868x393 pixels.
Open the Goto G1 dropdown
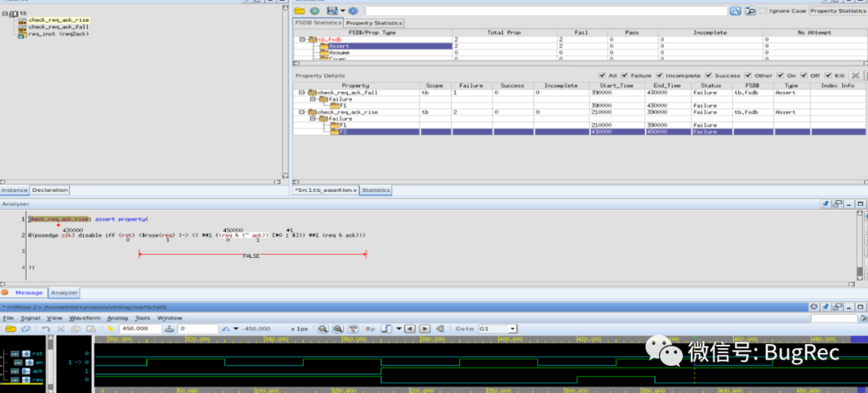tap(512, 329)
